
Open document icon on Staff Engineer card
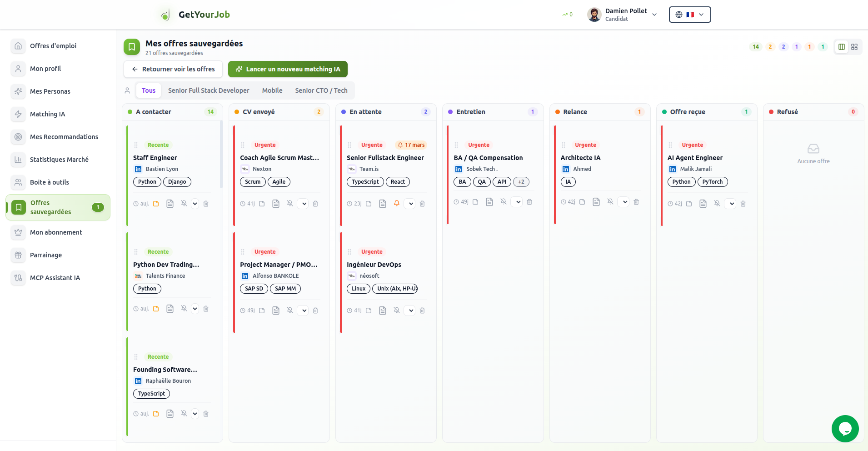pyautogui.click(x=170, y=204)
